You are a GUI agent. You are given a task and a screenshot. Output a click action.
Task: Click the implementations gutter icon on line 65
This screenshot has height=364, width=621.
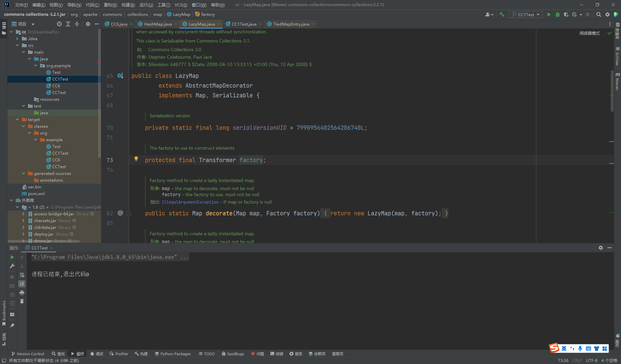120,76
